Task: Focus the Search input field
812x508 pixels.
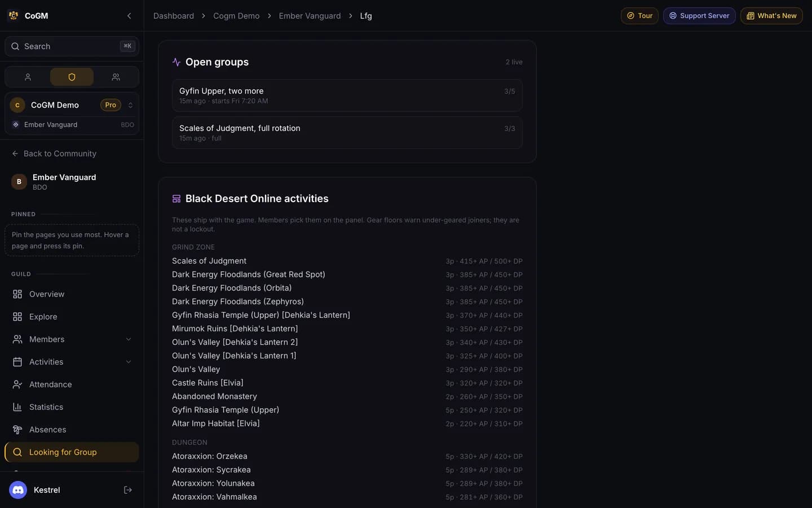Action: pos(72,46)
